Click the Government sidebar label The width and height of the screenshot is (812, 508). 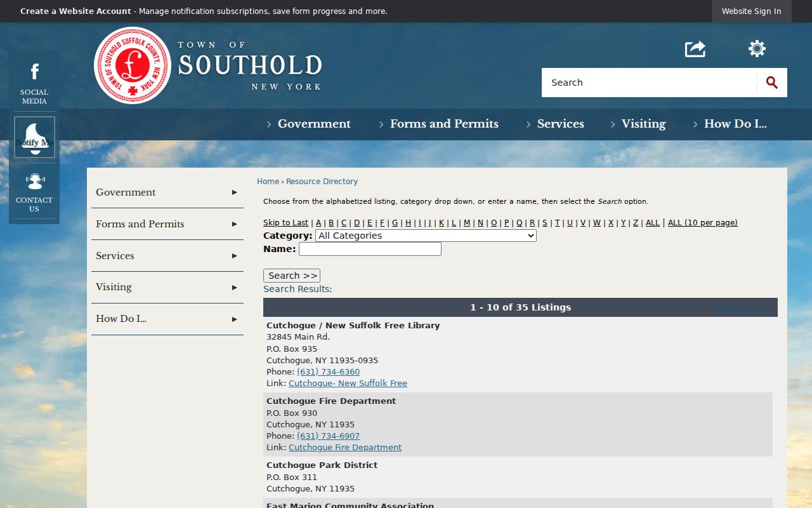[x=126, y=192]
